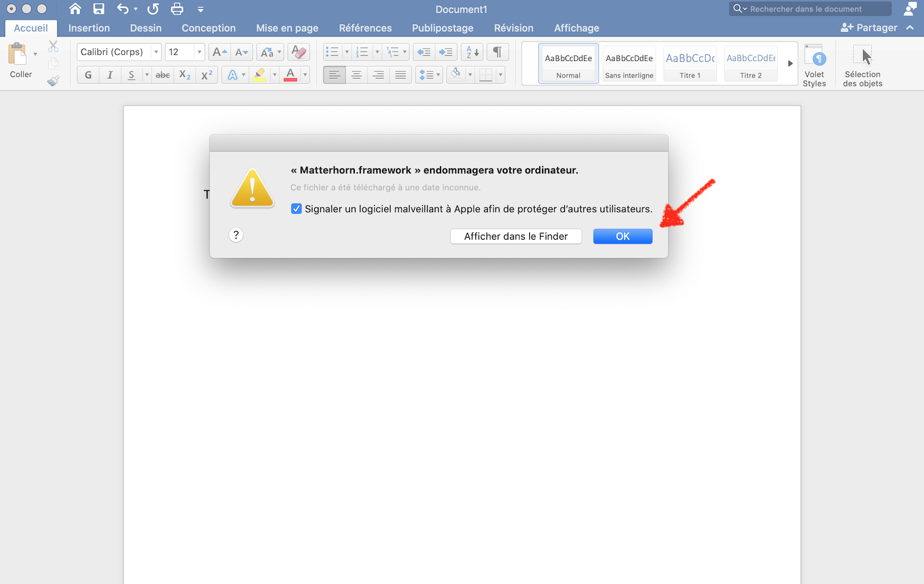924x584 pixels.
Task: Open paste options dropdown arrow
Action: 35,54
